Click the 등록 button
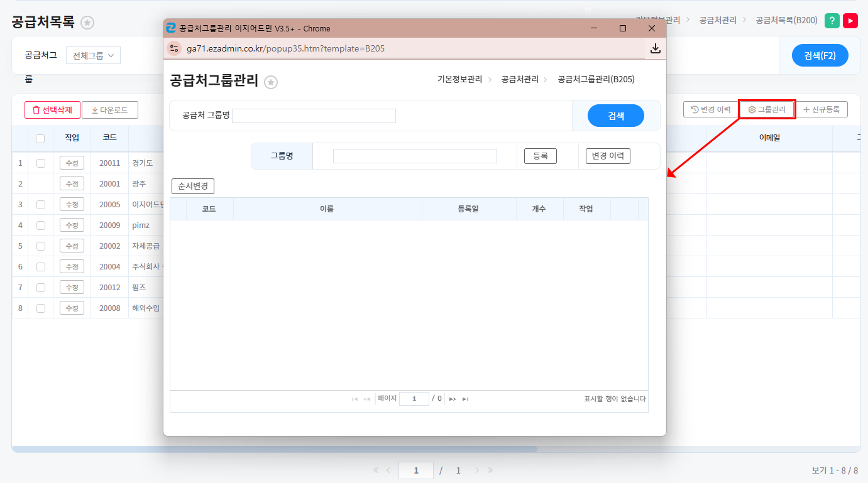This screenshot has width=868, height=483. tap(541, 156)
